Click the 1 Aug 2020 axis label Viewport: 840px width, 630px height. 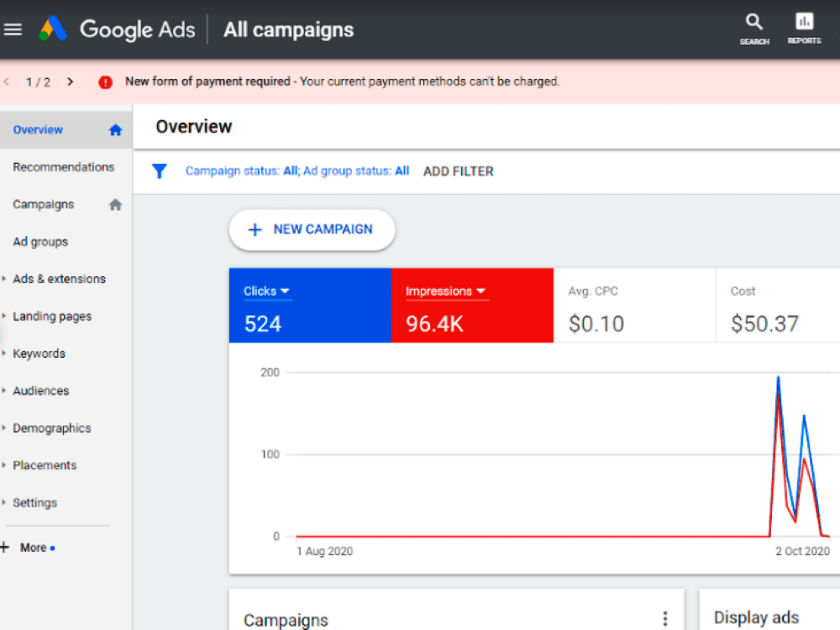(324, 551)
